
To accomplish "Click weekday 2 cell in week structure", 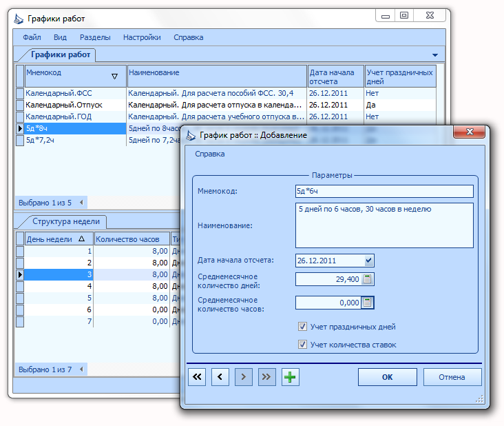I will (x=59, y=263).
